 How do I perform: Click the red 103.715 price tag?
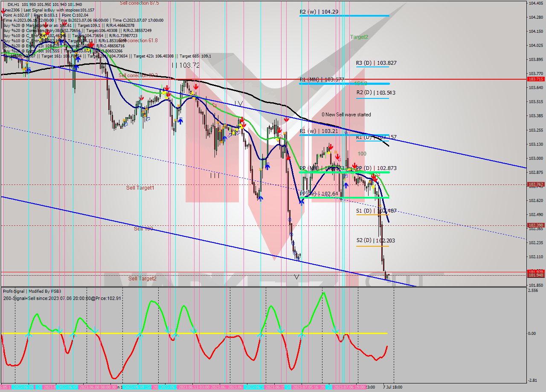pyautogui.click(x=536, y=79)
